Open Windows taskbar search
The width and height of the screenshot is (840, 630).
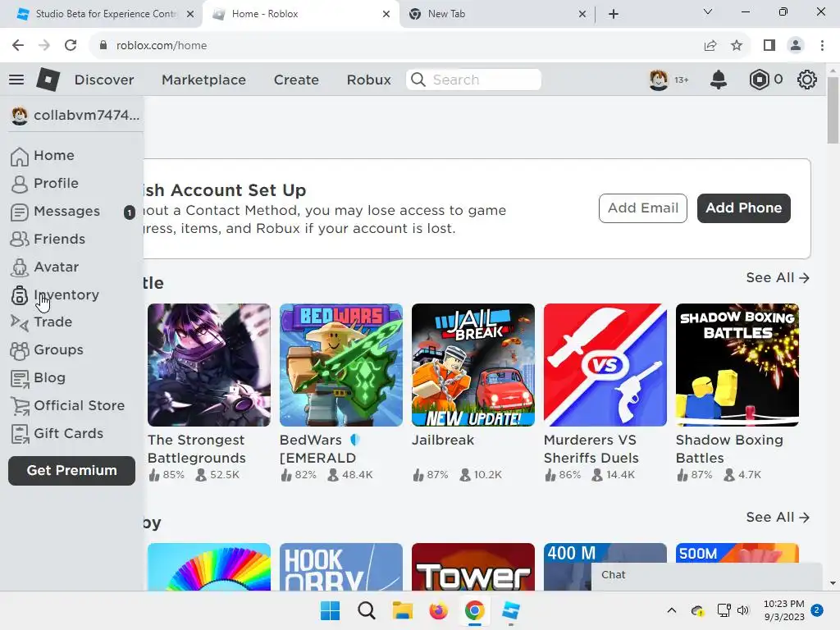367,610
